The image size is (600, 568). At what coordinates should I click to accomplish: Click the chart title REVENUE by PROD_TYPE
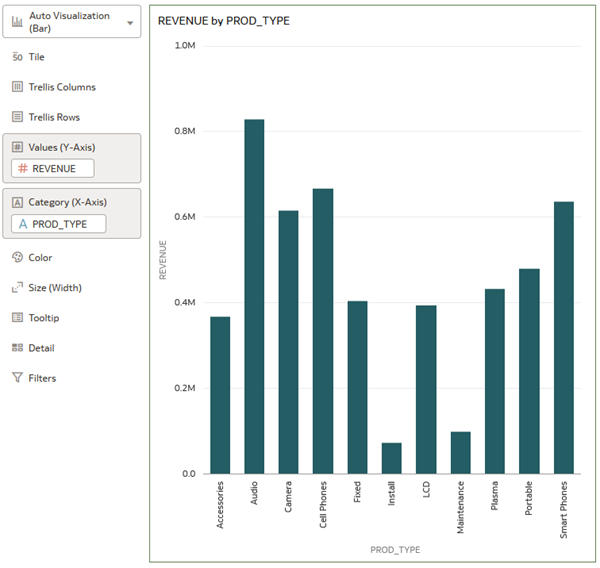[223, 21]
